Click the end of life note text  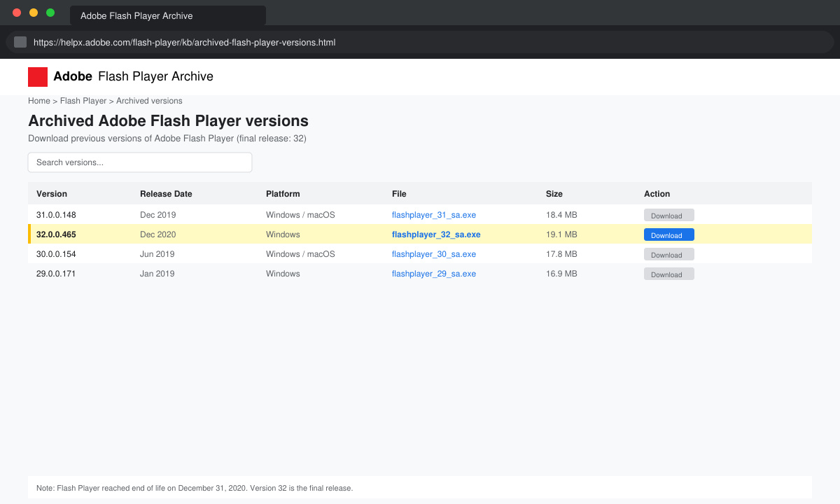(x=195, y=488)
